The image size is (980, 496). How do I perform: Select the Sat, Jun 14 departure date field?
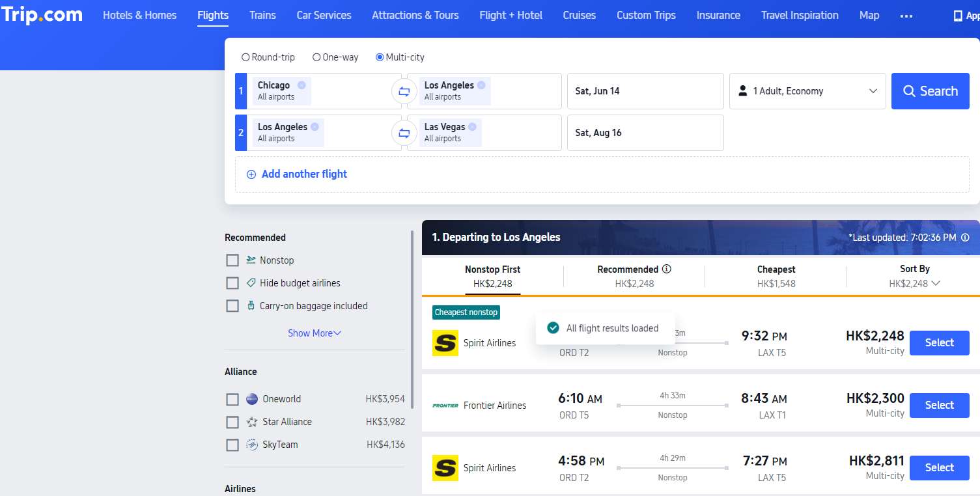[x=645, y=91]
